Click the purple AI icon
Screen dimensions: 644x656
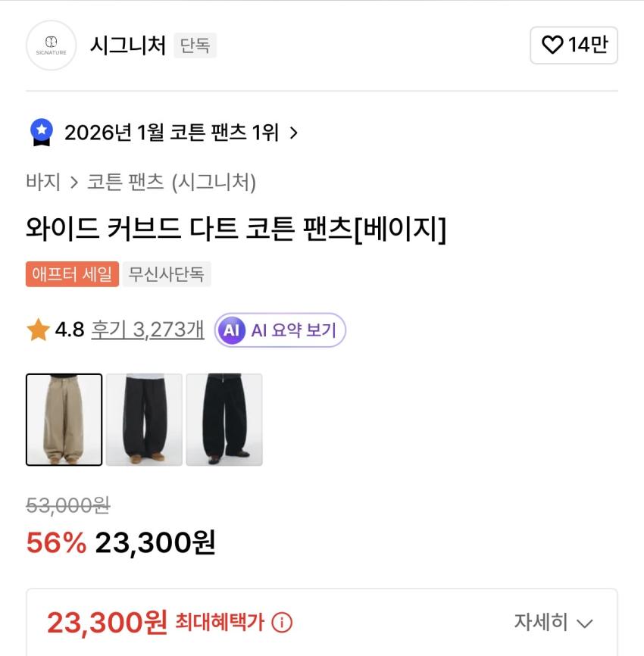coord(232,330)
